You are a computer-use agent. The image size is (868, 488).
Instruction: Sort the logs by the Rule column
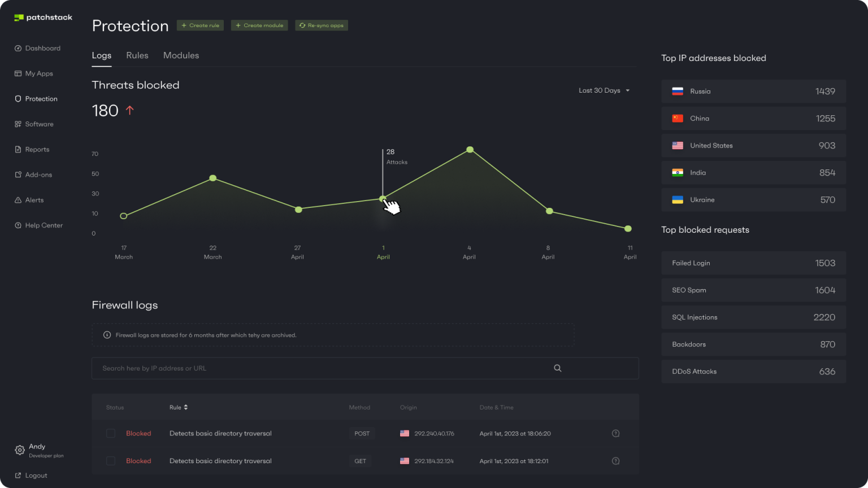tap(179, 407)
